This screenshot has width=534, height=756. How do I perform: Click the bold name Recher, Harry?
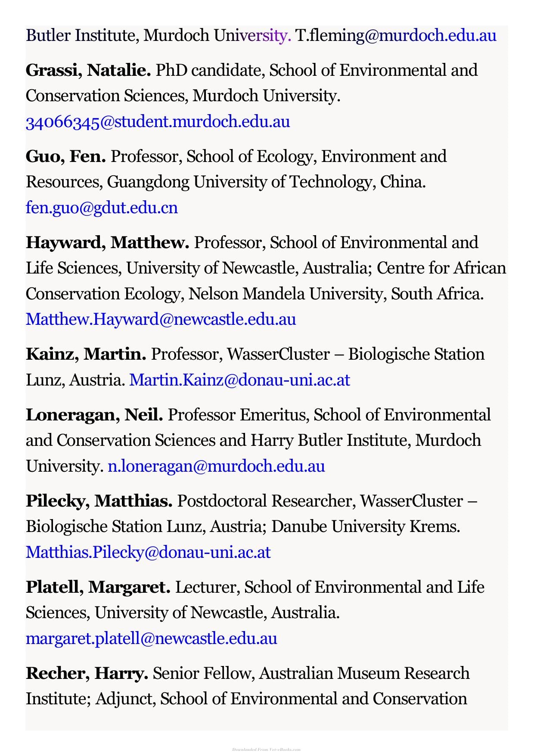click(x=87, y=673)
